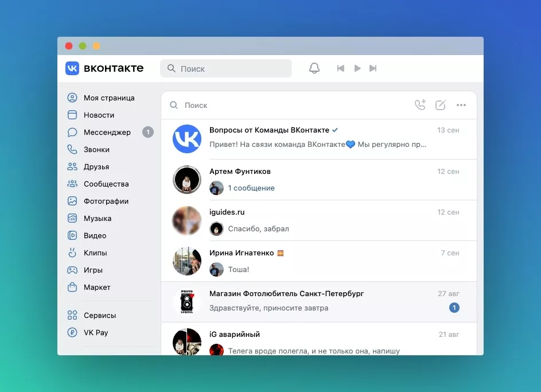This screenshot has width=541, height=392.
Task: Click the Мессенджер speech bubble icon
Action: pos(72,132)
